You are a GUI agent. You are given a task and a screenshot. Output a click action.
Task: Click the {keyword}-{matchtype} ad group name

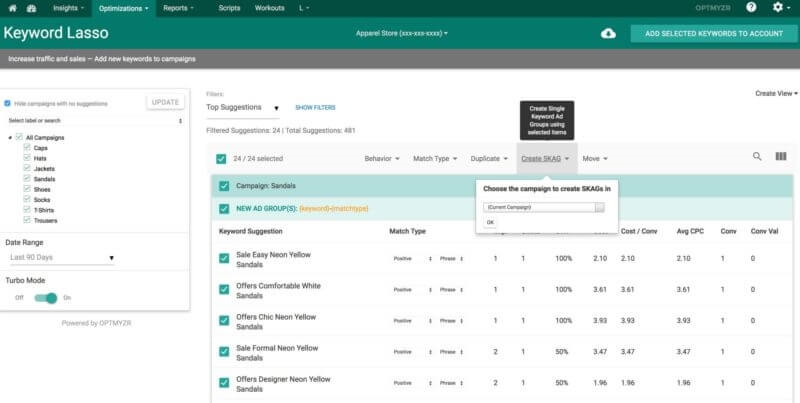pyautogui.click(x=334, y=209)
